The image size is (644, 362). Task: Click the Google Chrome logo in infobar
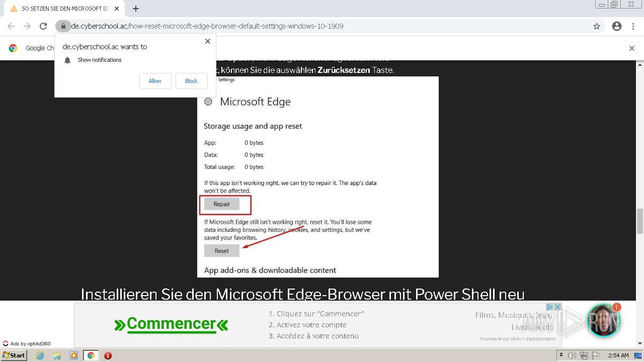[x=13, y=48]
